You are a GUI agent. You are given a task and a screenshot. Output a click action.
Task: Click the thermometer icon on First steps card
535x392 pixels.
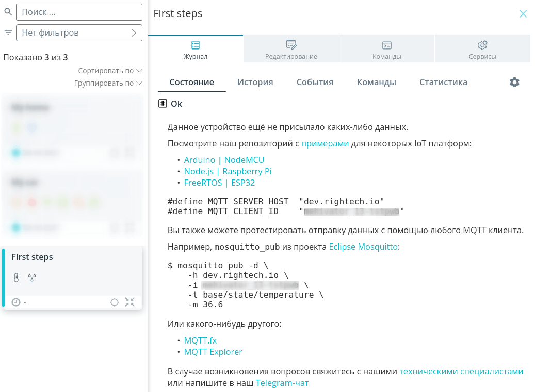pyautogui.click(x=16, y=277)
